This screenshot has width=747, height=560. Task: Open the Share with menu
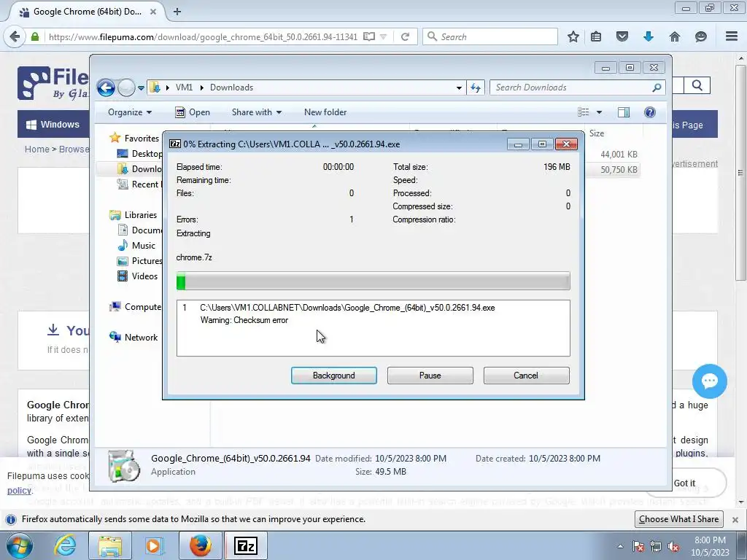tap(256, 112)
